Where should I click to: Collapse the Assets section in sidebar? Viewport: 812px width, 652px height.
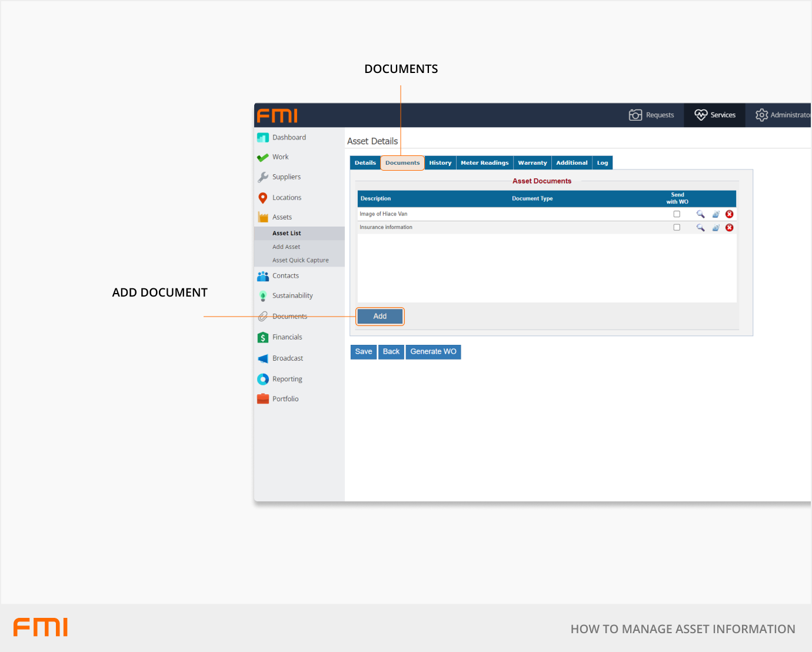[x=282, y=217]
